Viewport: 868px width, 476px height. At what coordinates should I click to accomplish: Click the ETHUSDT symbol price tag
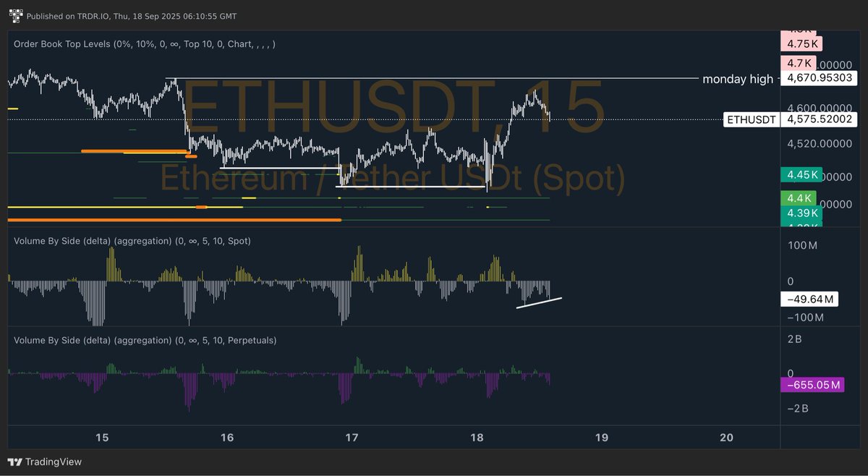pos(751,119)
